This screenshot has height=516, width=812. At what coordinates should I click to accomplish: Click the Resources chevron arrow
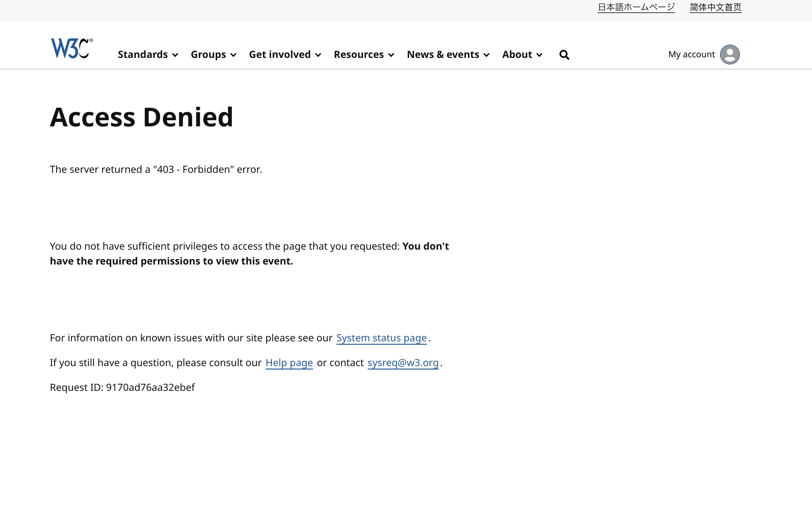pyautogui.click(x=391, y=55)
